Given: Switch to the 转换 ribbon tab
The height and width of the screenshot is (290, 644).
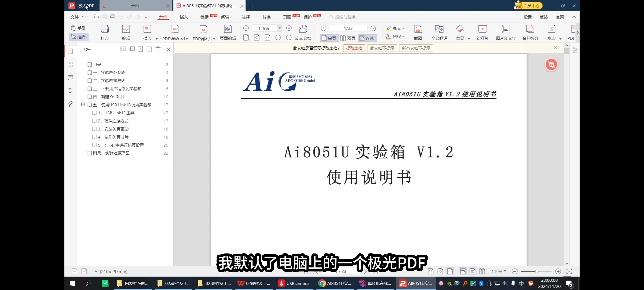Looking at the screenshot, I should (x=266, y=17).
